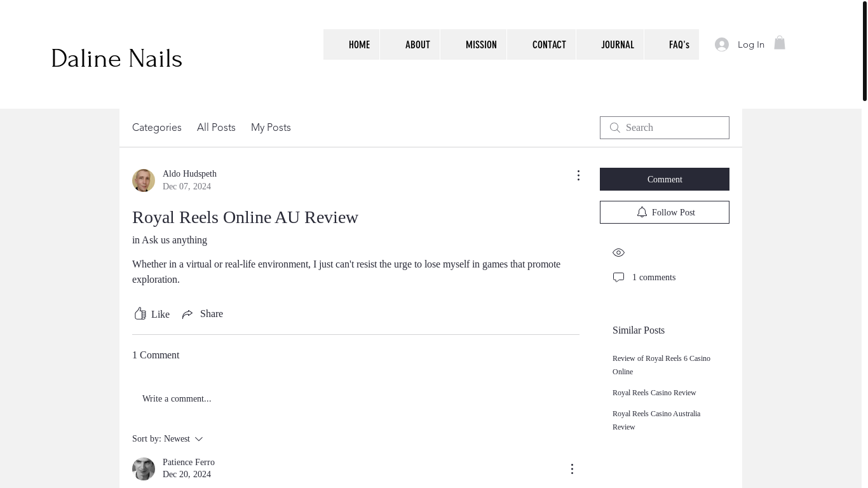The width and height of the screenshot is (868, 488).
Task: Focus the forum Search field
Action: tap(665, 128)
